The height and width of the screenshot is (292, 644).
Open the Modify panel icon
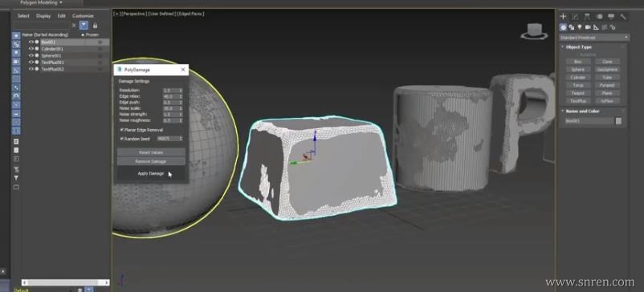coord(575,16)
